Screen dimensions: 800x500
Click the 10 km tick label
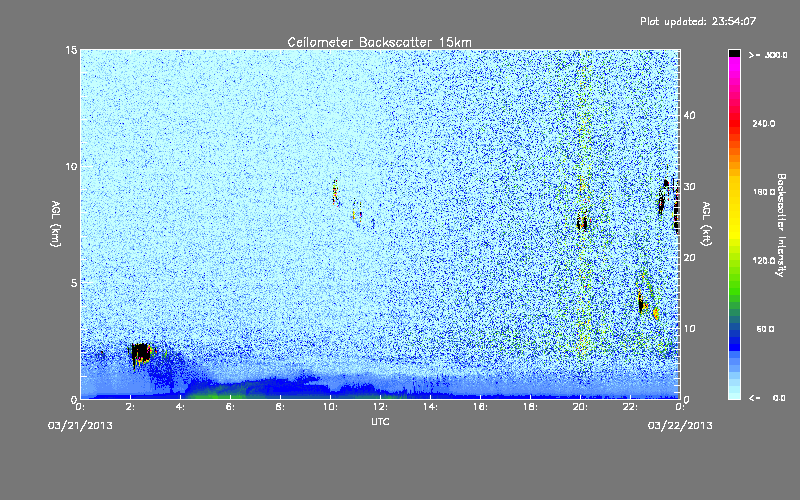pyautogui.click(x=71, y=167)
